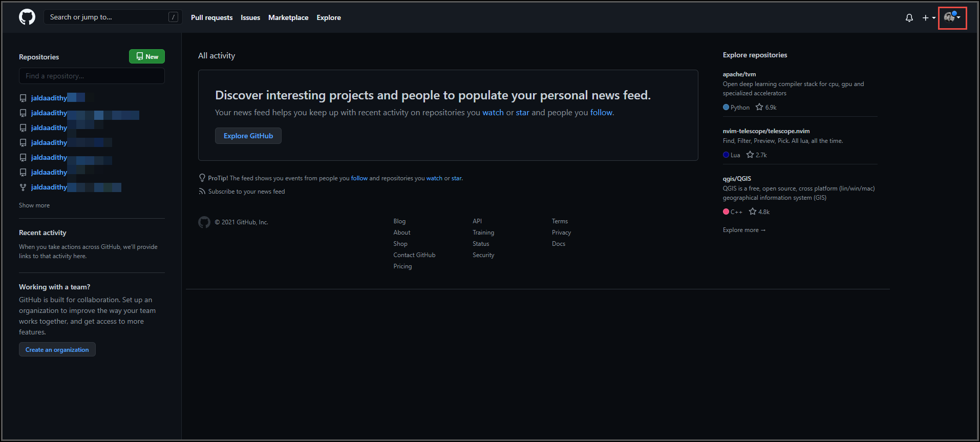Click the star icon for qgis/QGIS

coord(753,212)
